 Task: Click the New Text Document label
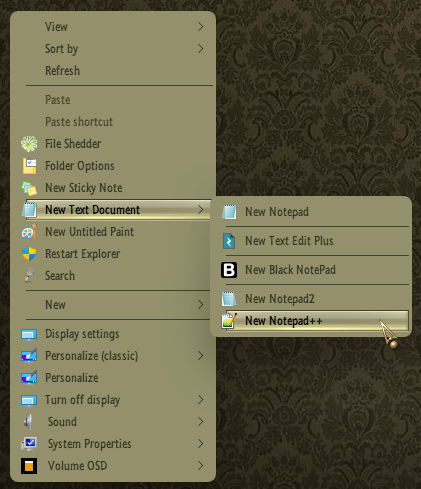(92, 210)
